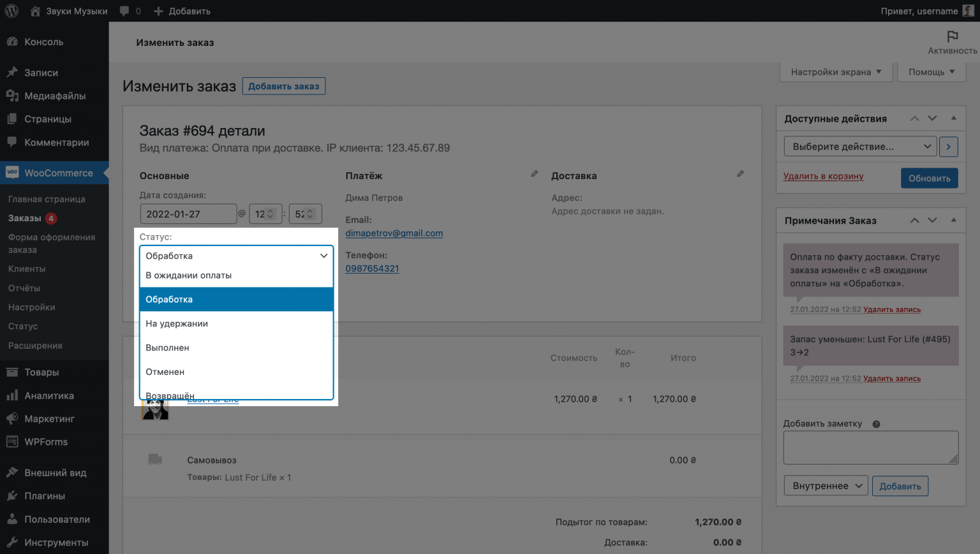
Task: Click the help icon next to Добавить заметку
Action: pos(877,423)
